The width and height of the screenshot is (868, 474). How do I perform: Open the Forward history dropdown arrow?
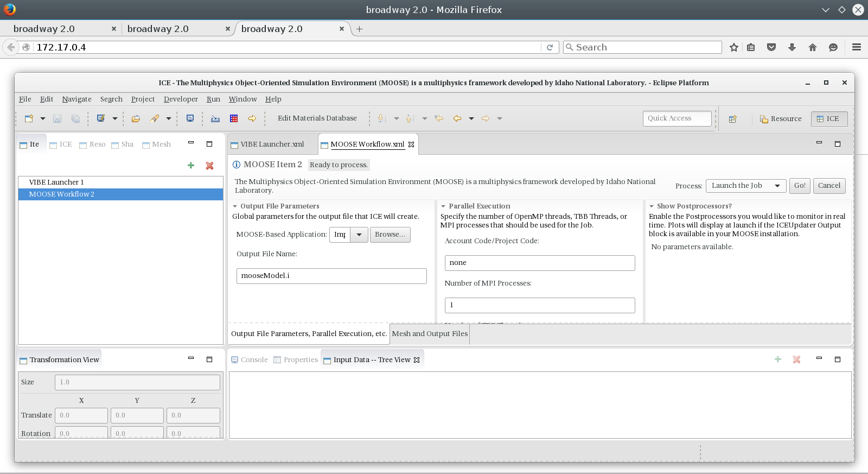(x=499, y=118)
